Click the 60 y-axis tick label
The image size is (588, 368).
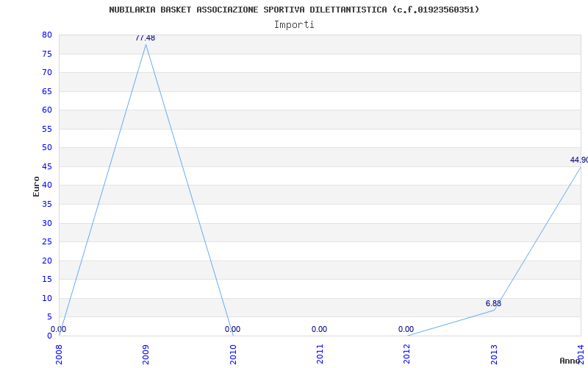(x=47, y=110)
